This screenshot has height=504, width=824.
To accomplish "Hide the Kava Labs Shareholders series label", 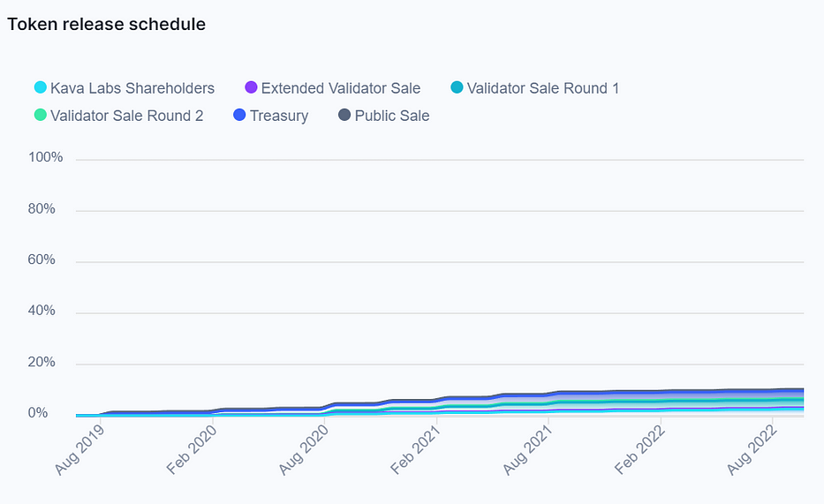I will pyautogui.click(x=132, y=88).
